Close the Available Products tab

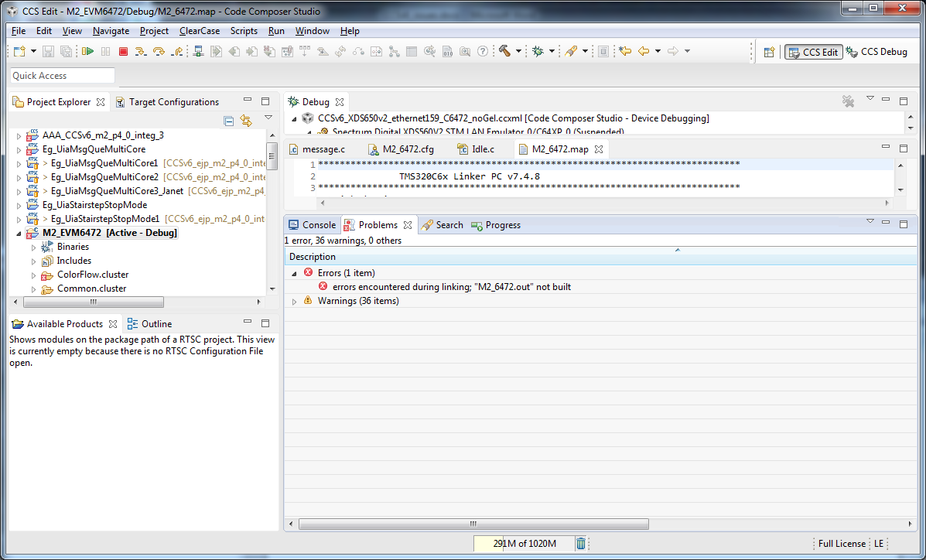[x=113, y=324]
